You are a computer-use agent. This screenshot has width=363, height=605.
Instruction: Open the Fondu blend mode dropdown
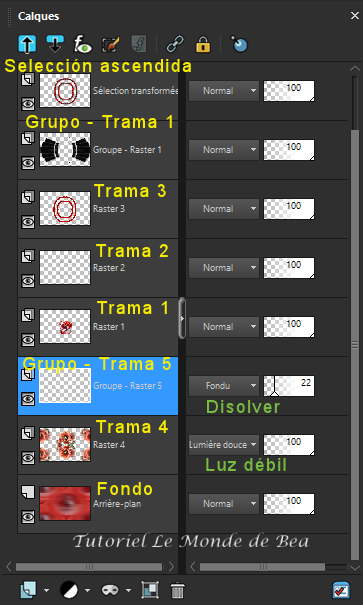[224, 386]
